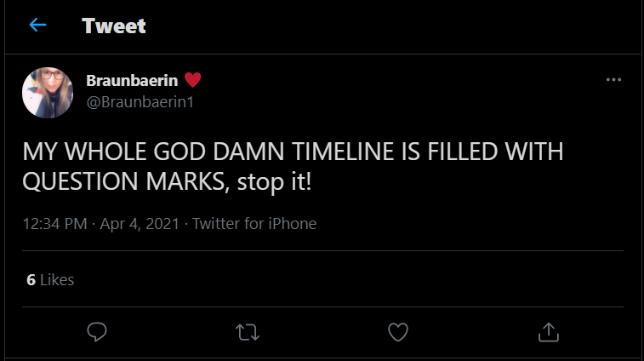View the 6 Likes list
The height and width of the screenshot is (361, 644).
pos(50,279)
